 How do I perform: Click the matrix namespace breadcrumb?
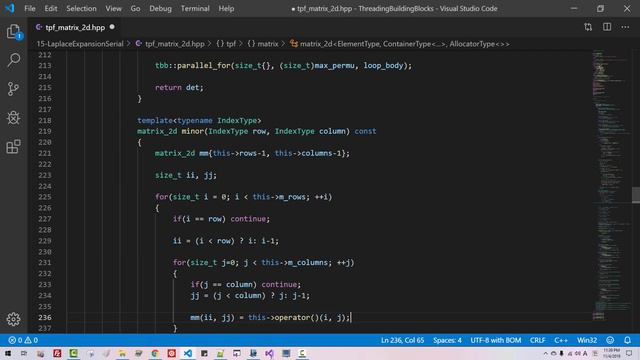[x=262, y=44]
